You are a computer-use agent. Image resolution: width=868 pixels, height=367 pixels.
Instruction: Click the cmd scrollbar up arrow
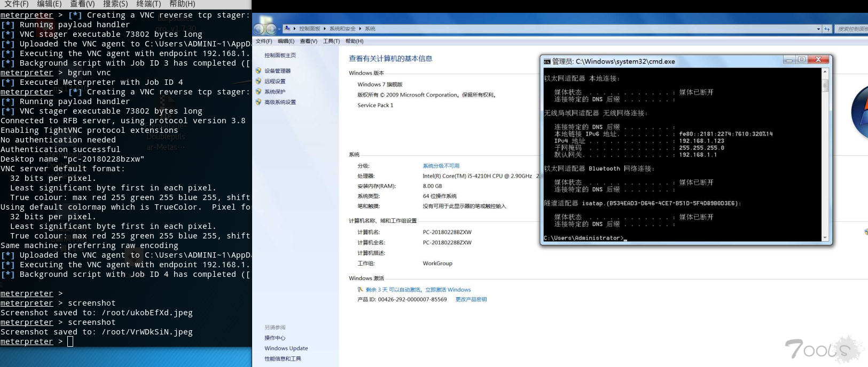point(825,71)
